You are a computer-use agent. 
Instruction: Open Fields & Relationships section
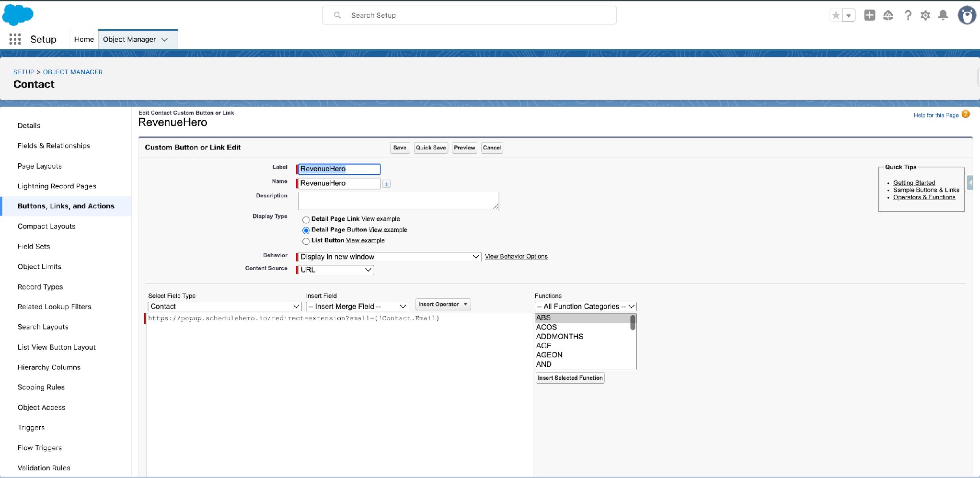tap(54, 146)
